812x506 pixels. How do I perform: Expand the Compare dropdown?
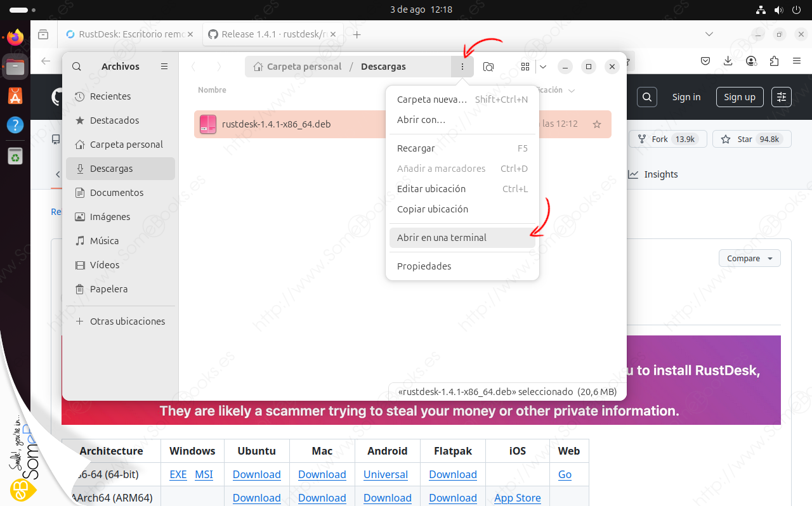click(x=750, y=258)
